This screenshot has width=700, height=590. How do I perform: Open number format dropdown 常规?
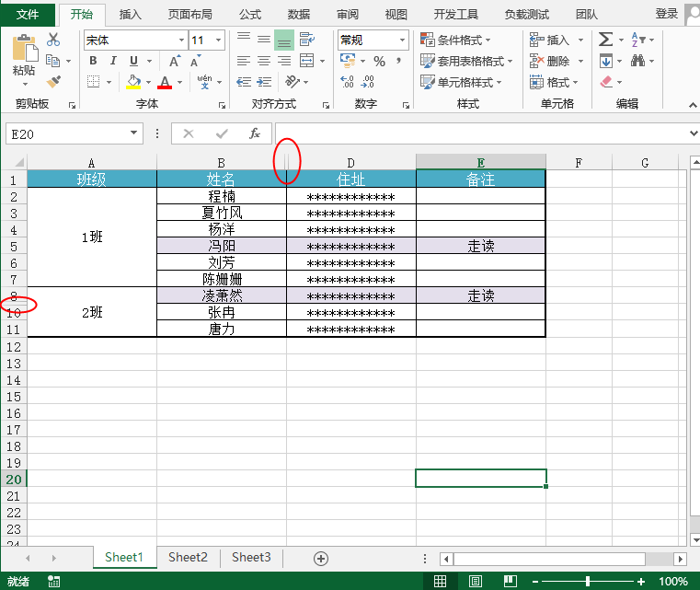402,40
